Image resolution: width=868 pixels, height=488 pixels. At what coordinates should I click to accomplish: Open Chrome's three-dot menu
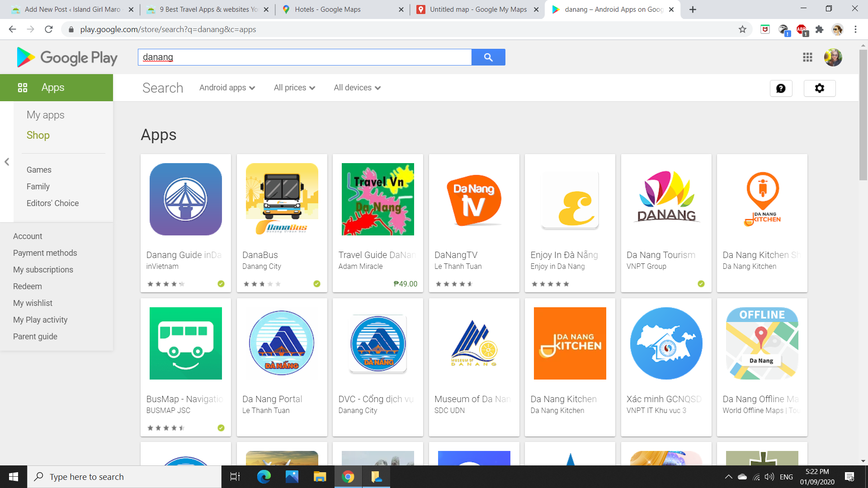tap(855, 29)
